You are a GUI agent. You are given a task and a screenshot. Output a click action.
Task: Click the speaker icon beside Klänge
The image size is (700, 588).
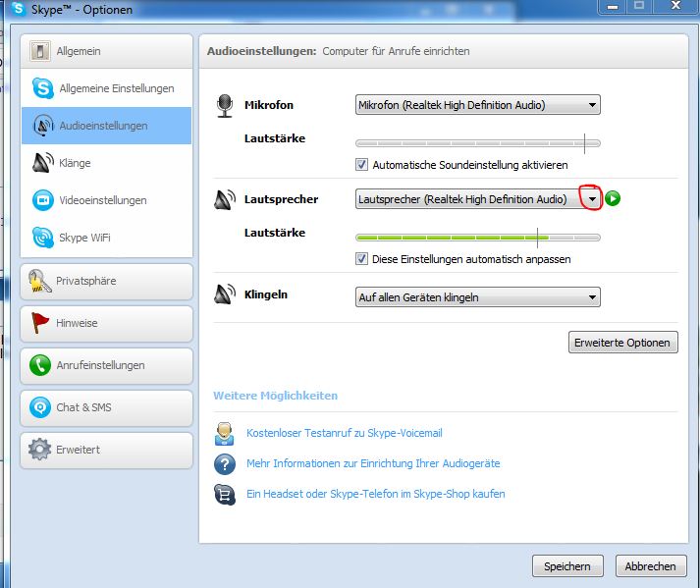pos(43,163)
